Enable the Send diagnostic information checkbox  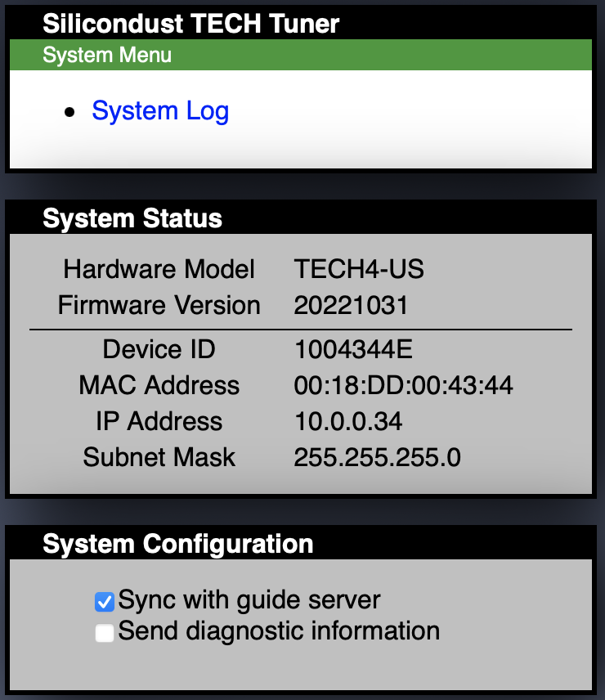point(104,633)
